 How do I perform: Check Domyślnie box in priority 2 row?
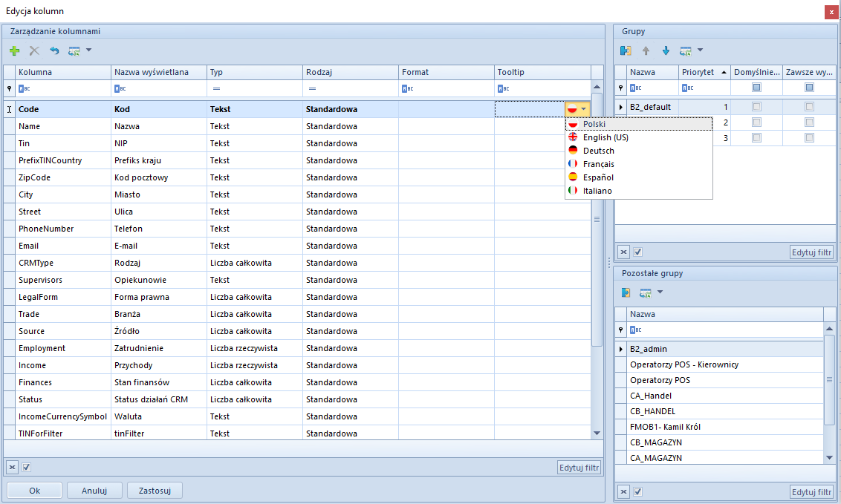pyautogui.click(x=756, y=122)
